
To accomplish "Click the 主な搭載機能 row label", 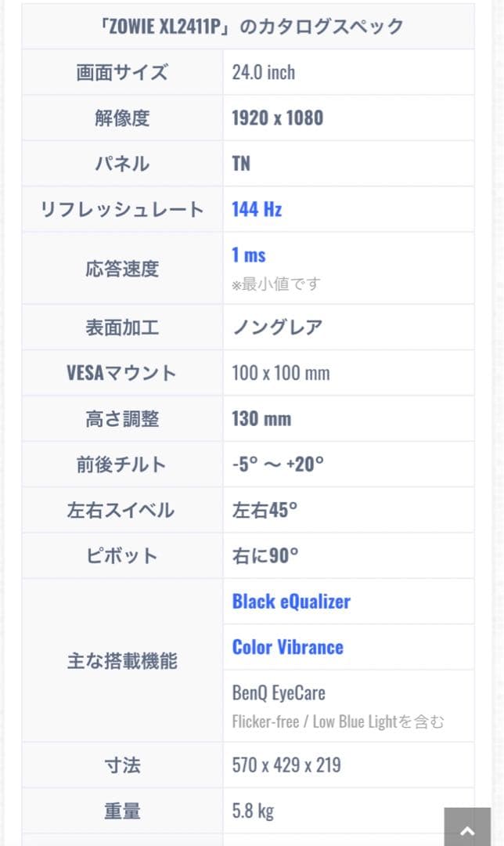I will (122, 660).
